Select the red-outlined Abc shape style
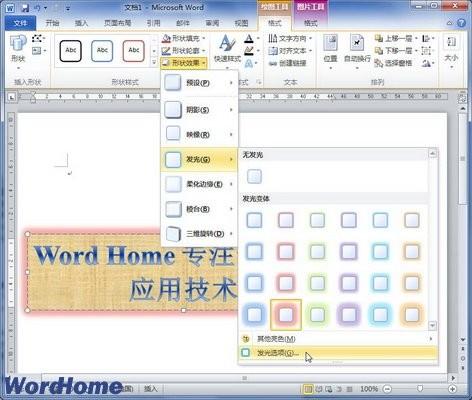The image size is (472, 400). pos(133,51)
